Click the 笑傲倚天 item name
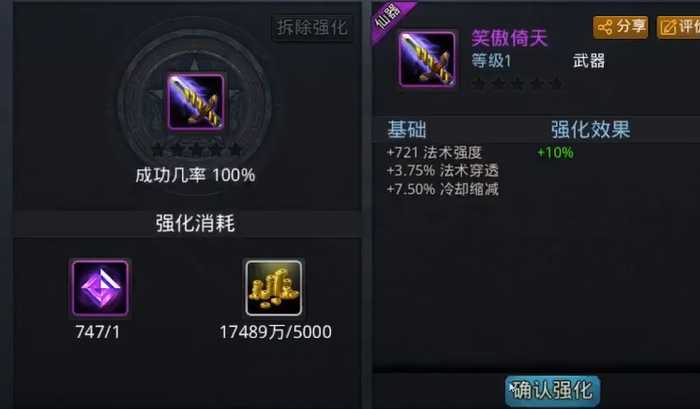 (x=509, y=38)
